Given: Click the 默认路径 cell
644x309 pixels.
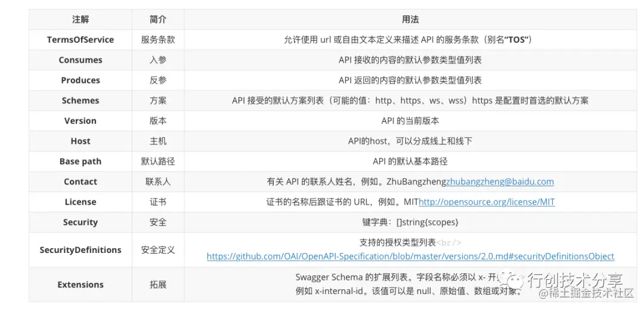Looking at the screenshot, I should click(x=158, y=162).
